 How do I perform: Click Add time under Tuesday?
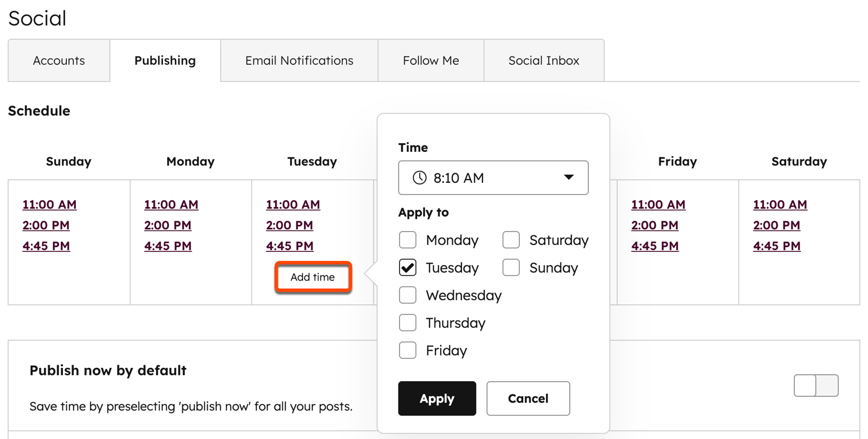(312, 277)
